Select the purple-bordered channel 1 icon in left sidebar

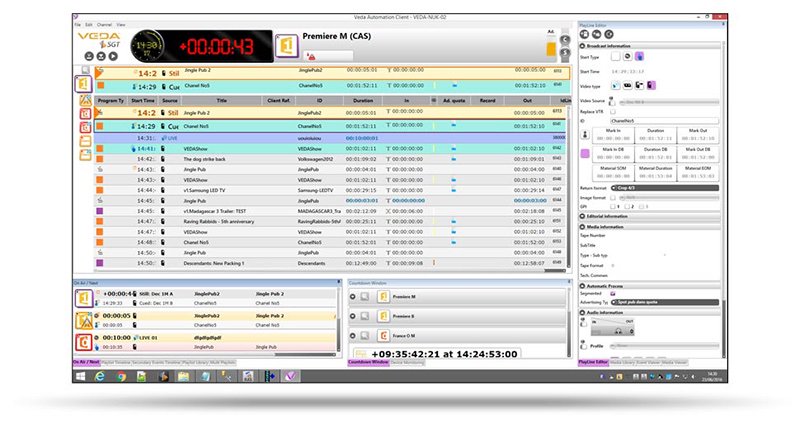83,84
